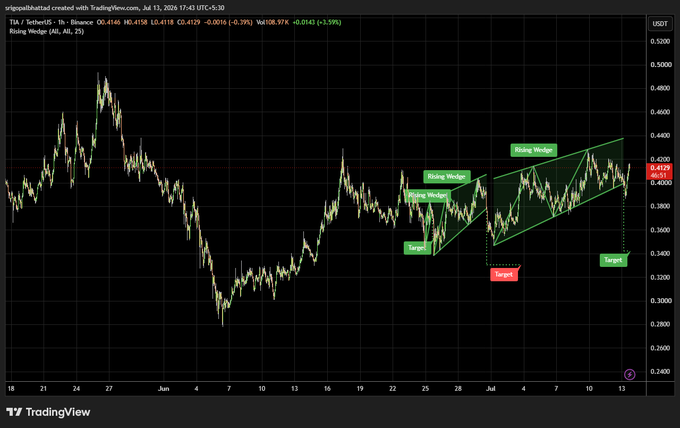Click the change value −0.0016 (−0.39%)
Viewport: 680px width, 428px height.
[228, 22]
